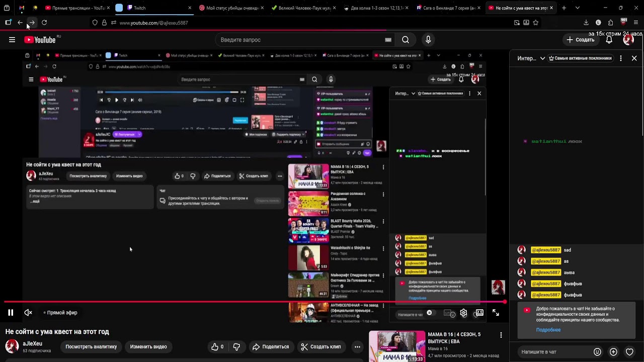Image resolution: width=644 pixels, height=362 pixels.
Task: Open Самые активные поклонники leaderboard
Action: click(x=580, y=58)
